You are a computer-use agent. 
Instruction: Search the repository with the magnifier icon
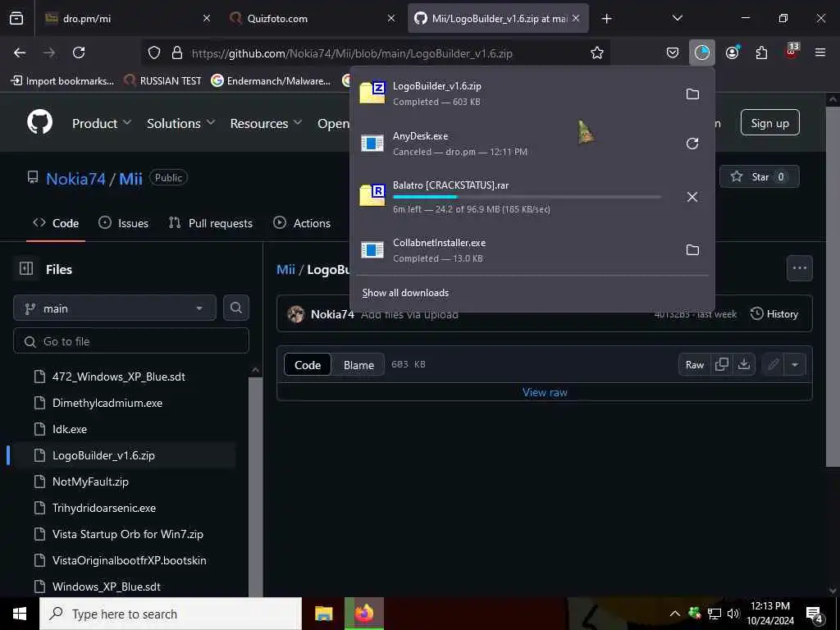(235, 308)
